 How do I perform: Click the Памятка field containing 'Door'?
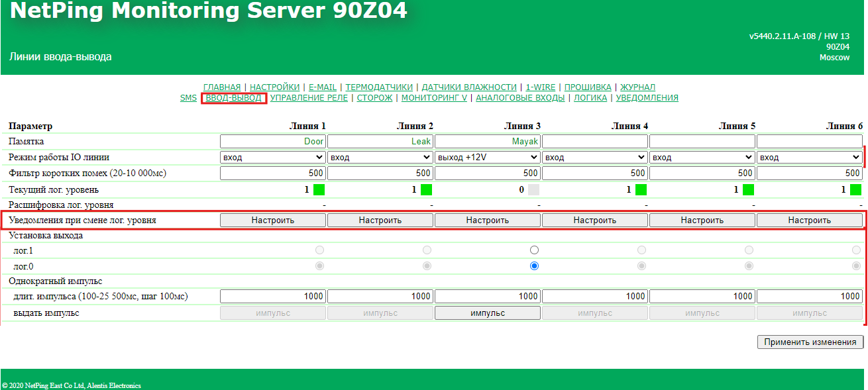[x=272, y=141]
